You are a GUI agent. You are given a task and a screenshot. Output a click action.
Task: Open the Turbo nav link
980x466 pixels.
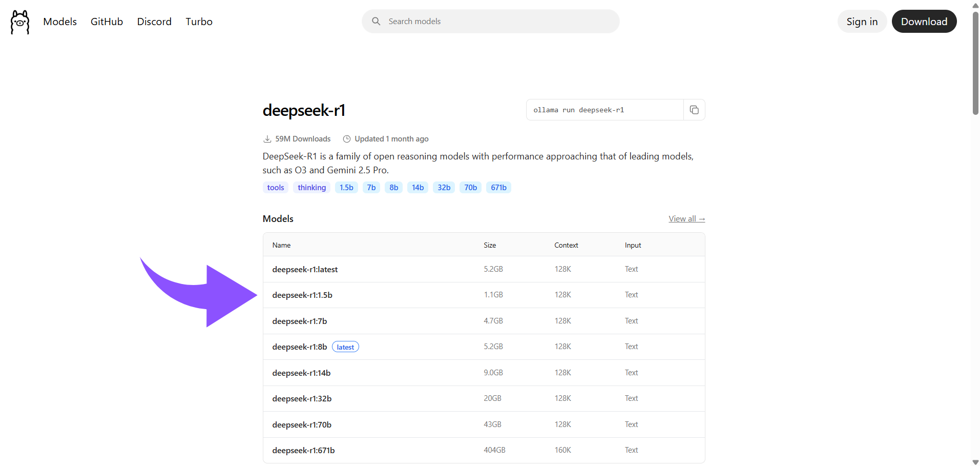tap(199, 22)
